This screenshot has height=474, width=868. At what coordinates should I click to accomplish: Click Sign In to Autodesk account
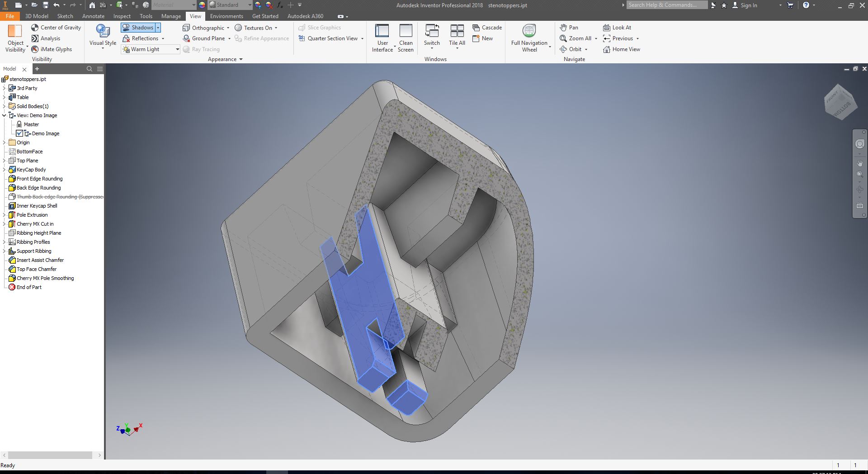[744, 5]
